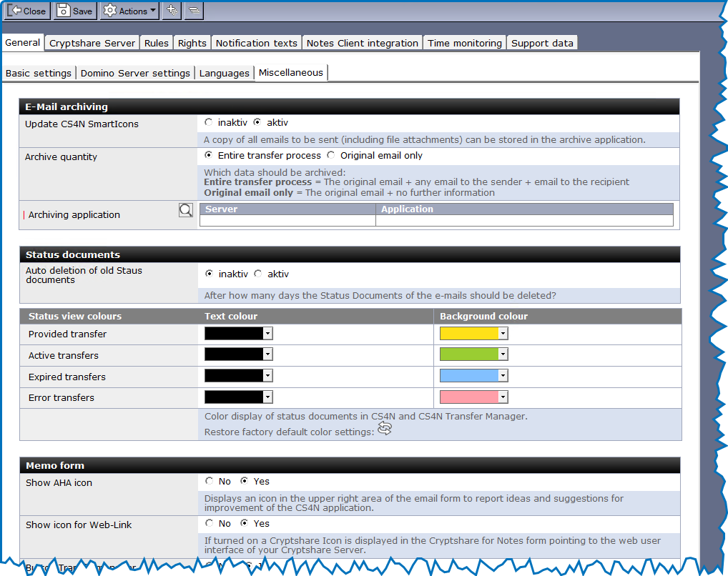728x576 pixels.
Task: Click the Save toolbar button
Action: [x=74, y=11]
